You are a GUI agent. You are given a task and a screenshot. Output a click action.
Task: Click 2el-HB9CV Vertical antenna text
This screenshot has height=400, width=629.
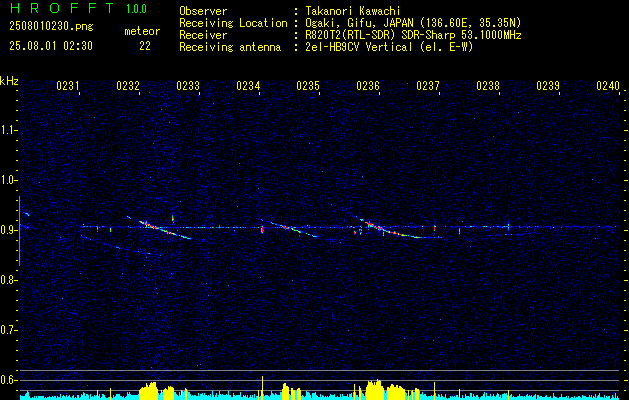pyautogui.click(x=389, y=47)
